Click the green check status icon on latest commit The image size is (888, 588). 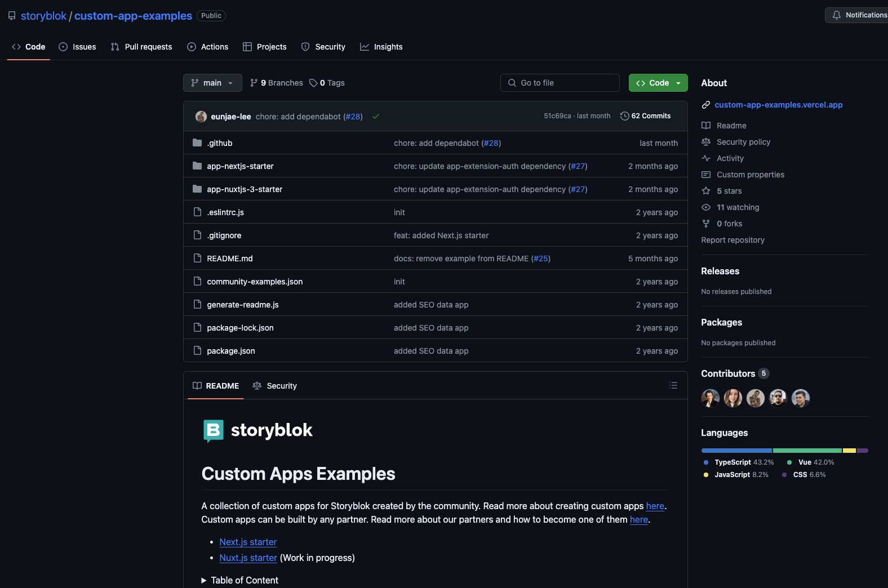(x=376, y=117)
